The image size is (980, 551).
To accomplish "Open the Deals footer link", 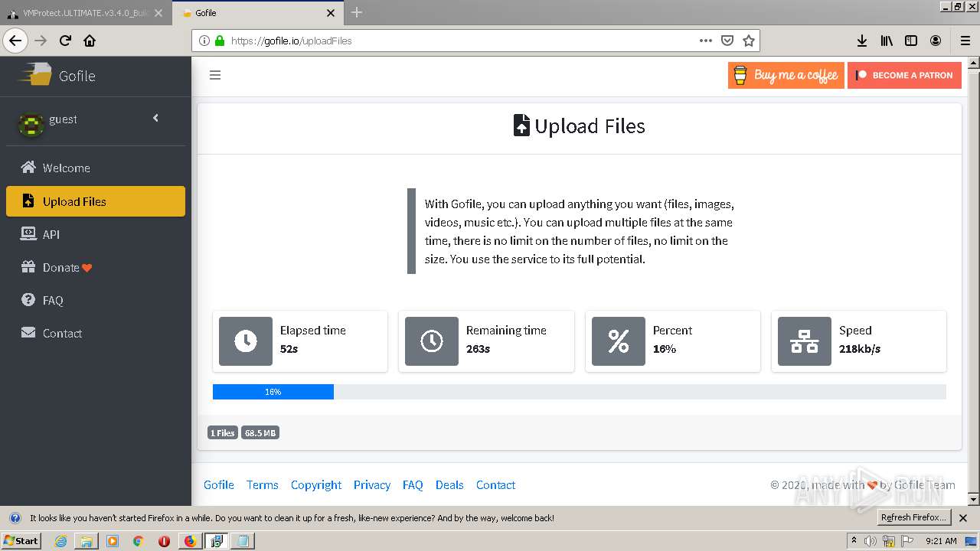I will point(449,485).
